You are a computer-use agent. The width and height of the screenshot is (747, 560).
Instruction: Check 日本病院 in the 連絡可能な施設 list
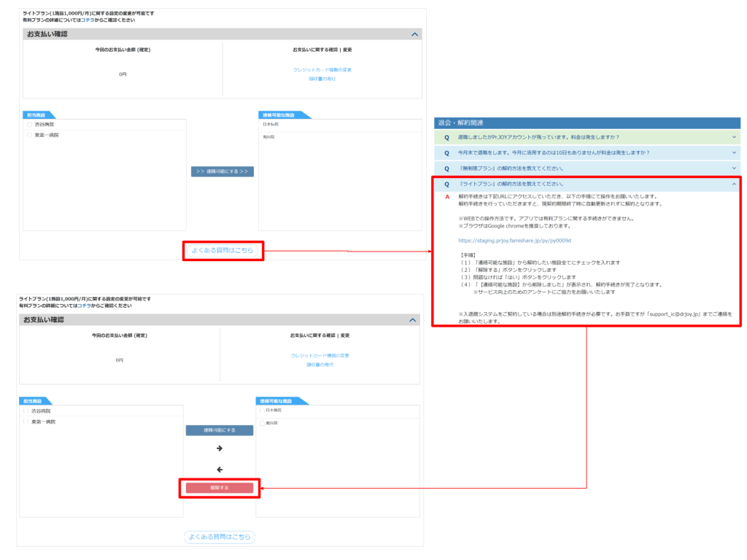[262, 411]
